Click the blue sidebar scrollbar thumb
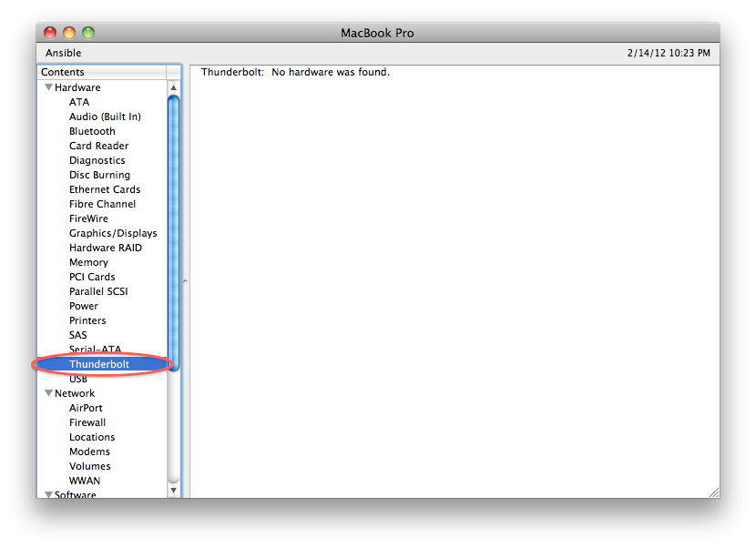Image resolution: width=756 pixels, height=548 pixels. 174,233
